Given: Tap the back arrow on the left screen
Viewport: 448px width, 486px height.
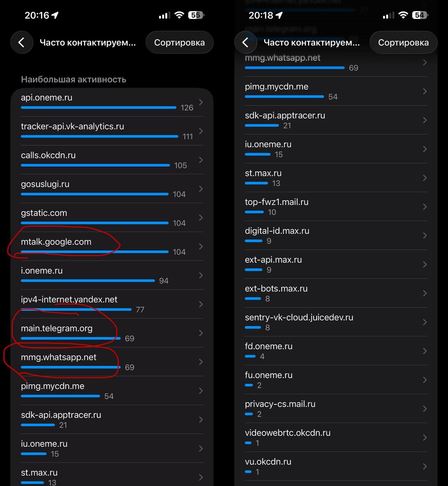Looking at the screenshot, I should (x=22, y=43).
